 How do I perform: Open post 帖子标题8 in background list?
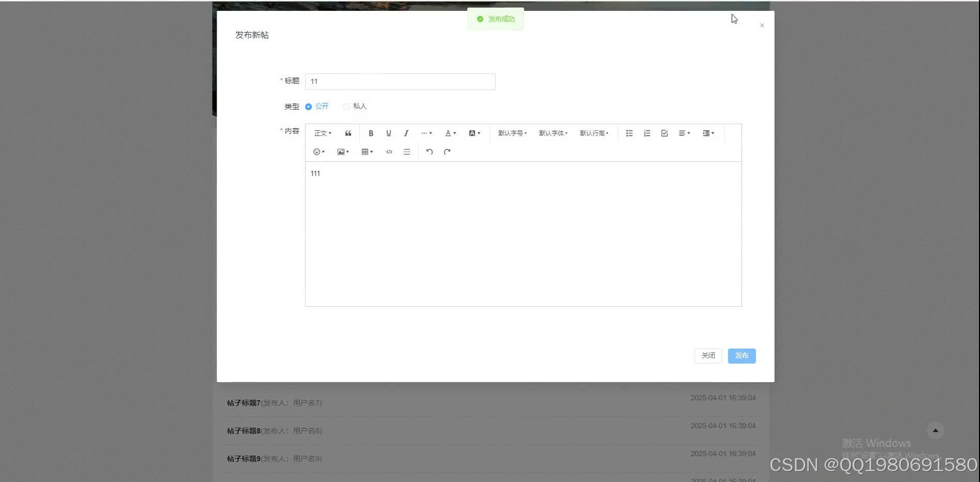point(243,431)
